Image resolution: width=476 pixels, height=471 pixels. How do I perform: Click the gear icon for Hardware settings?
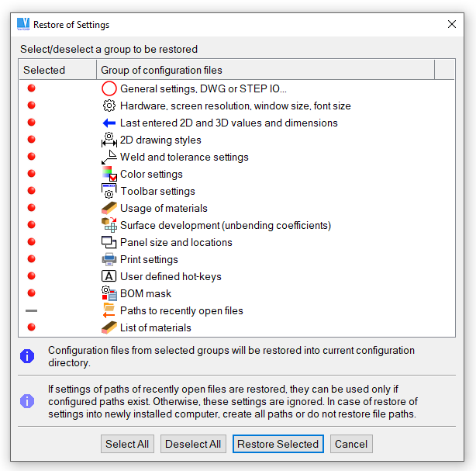click(109, 106)
